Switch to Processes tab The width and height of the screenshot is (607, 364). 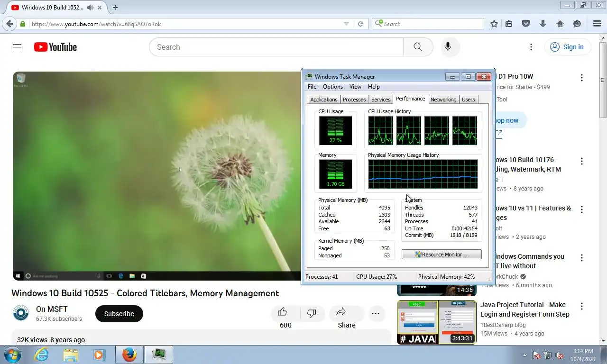[354, 100]
